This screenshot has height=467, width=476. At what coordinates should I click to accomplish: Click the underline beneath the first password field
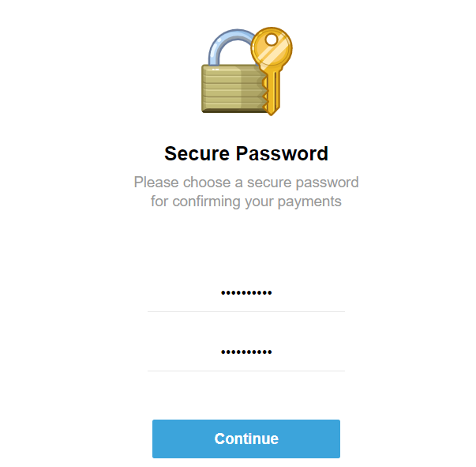(246, 311)
